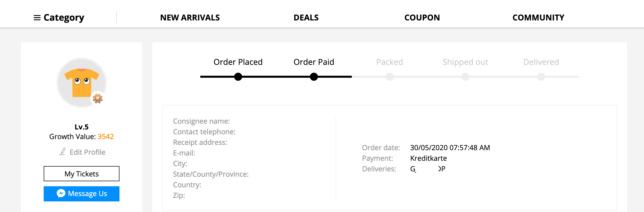The image size is (644, 212).
Task: Go to the DEALS page
Action: coord(306,18)
